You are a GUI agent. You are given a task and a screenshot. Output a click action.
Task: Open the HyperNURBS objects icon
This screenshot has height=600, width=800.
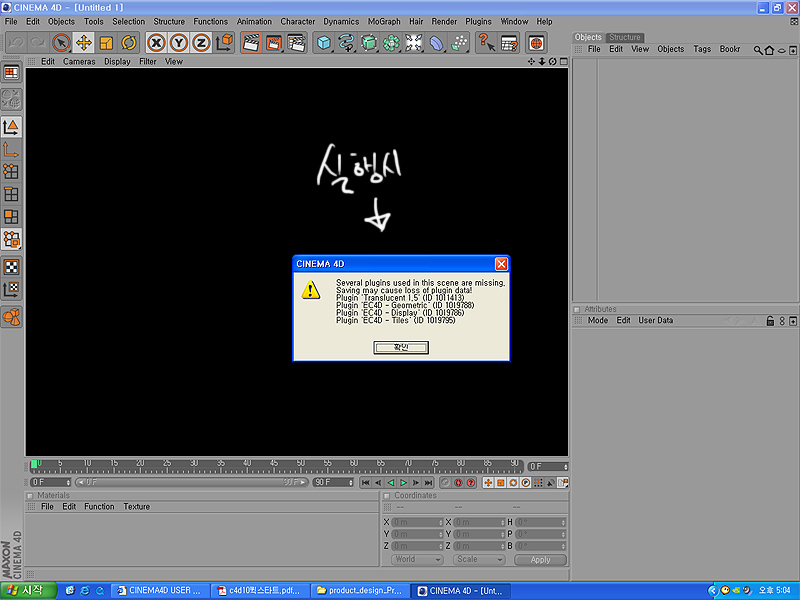369,43
